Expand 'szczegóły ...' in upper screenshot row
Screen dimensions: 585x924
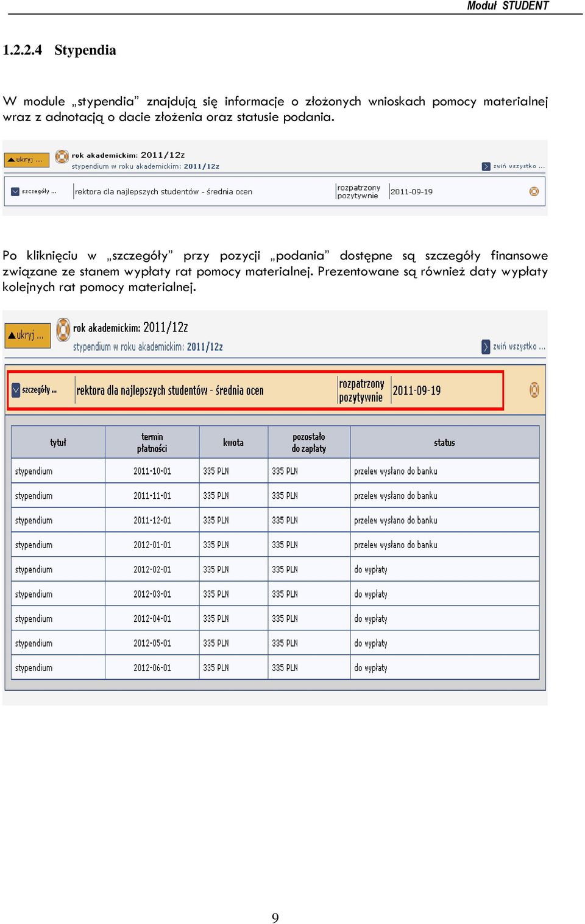coord(34,191)
